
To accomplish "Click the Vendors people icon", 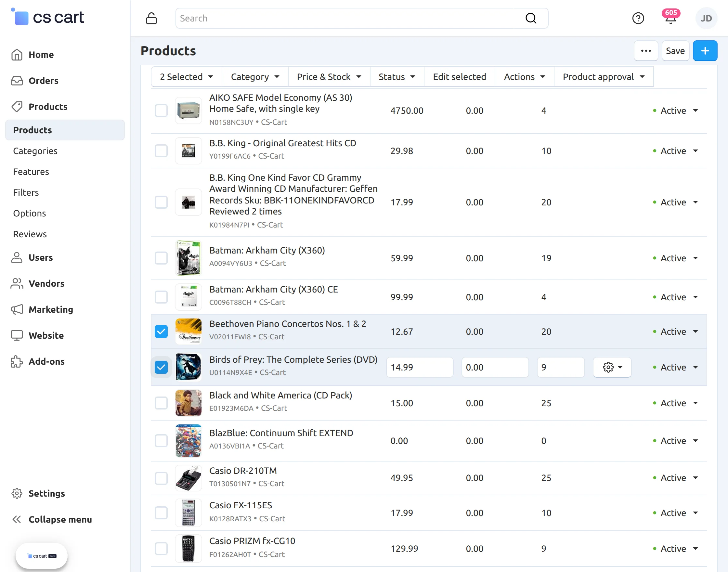I will pyautogui.click(x=17, y=283).
